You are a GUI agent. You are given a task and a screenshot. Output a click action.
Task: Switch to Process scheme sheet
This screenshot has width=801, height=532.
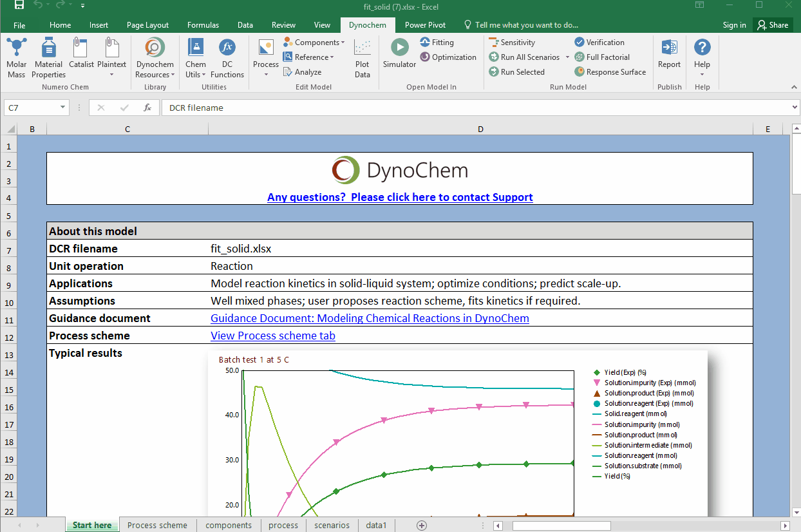click(x=157, y=525)
